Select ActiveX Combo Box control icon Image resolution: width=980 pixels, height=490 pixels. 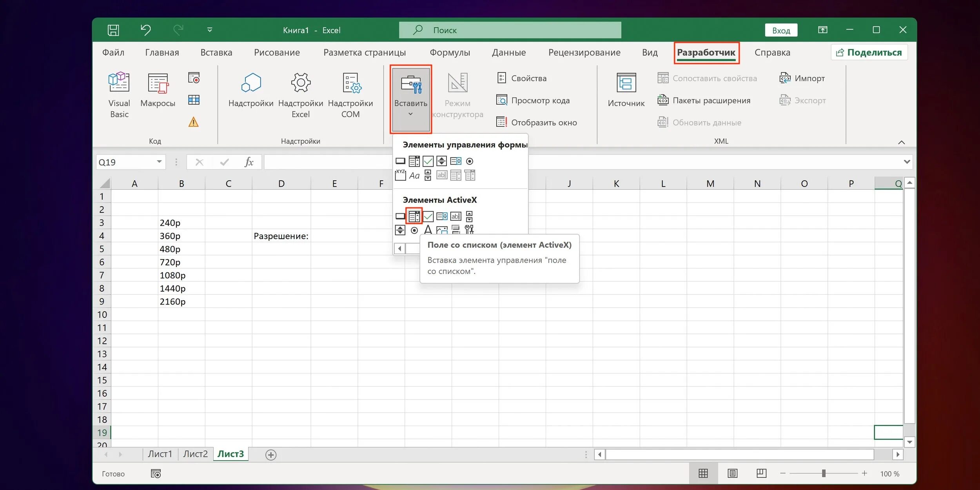(x=414, y=216)
